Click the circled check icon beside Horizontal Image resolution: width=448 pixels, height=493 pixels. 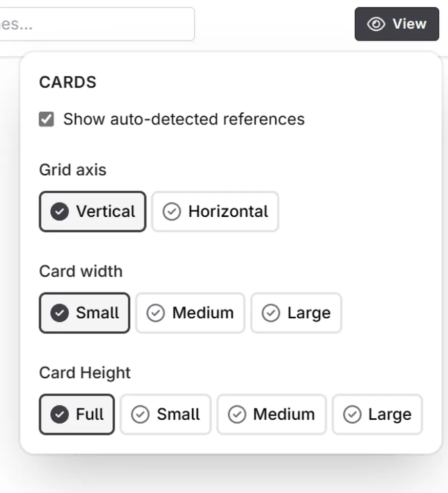coord(171,211)
